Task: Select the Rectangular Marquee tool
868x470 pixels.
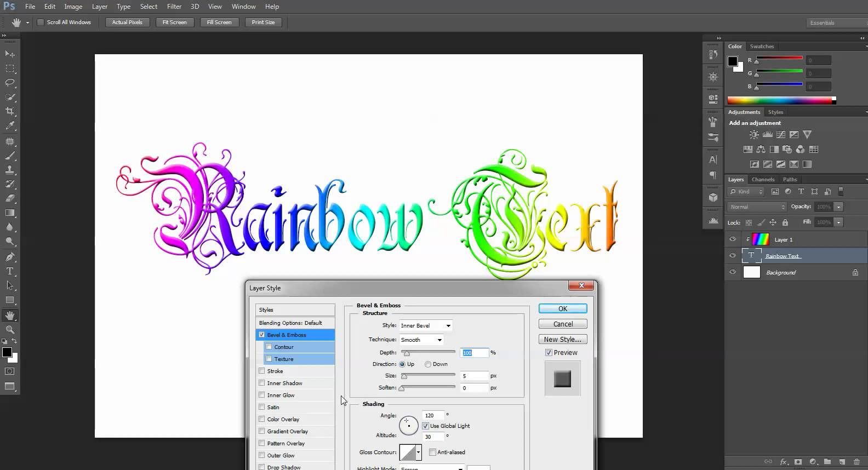Action: click(x=10, y=68)
